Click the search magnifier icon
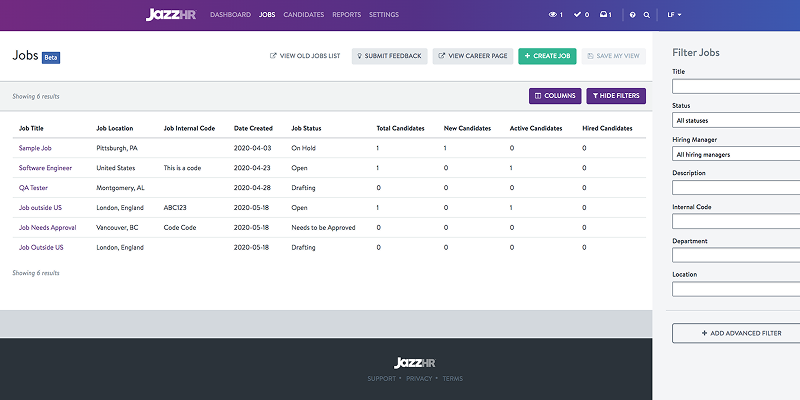800x400 pixels. click(x=646, y=15)
